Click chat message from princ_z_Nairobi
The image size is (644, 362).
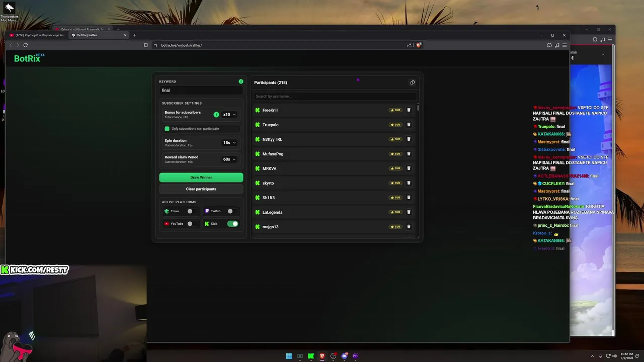[555, 225]
